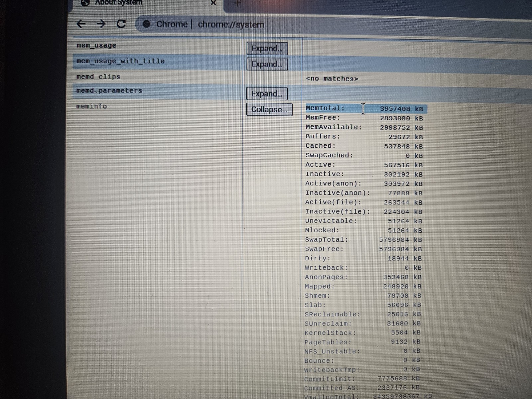Click the Unevictable line
Viewport: 532px width, 399px height.
pyautogui.click(x=364, y=221)
